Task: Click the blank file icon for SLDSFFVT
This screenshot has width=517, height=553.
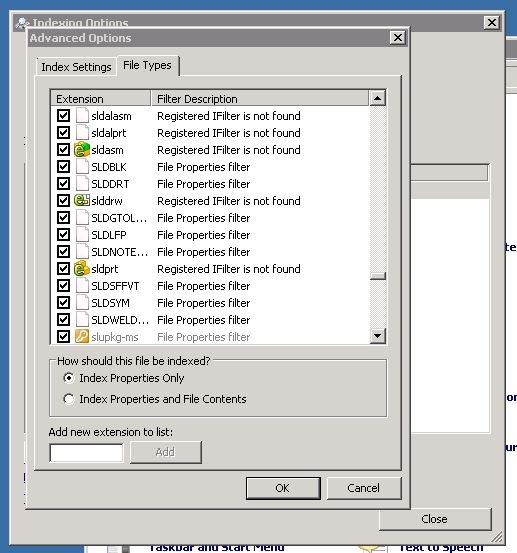Action: coord(82,286)
